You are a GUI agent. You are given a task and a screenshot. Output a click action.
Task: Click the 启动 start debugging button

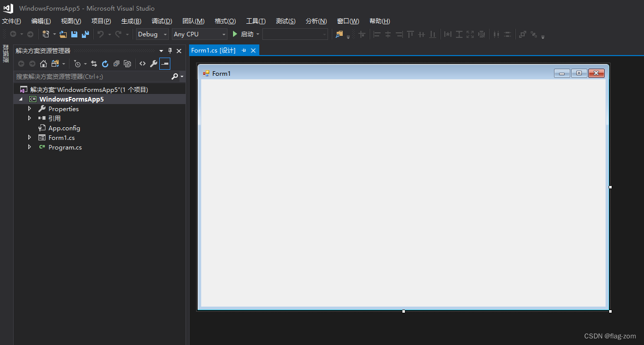coord(243,34)
